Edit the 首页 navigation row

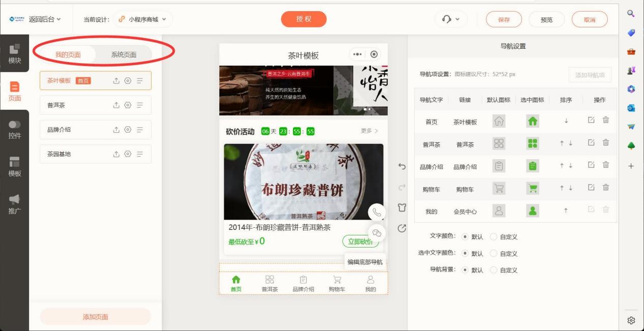point(591,121)
